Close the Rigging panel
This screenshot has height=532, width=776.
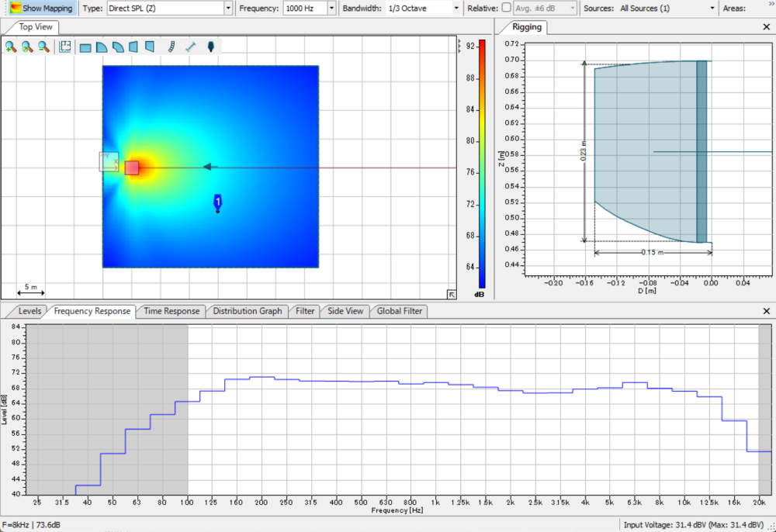click(767, 27)
